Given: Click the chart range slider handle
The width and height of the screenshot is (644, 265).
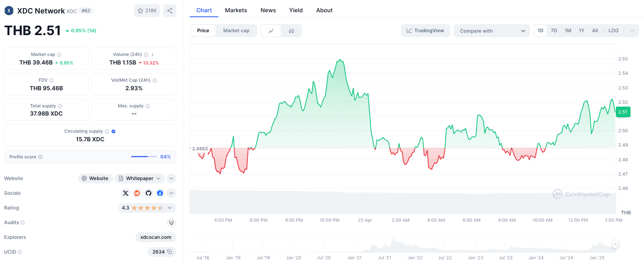Looking at the screenshot, I should pos(615,244).
